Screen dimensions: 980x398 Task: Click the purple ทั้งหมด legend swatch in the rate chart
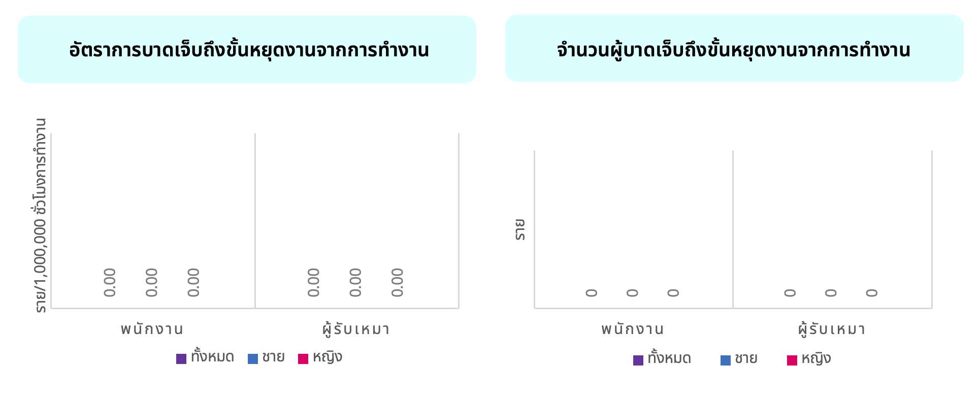(181, 359)
